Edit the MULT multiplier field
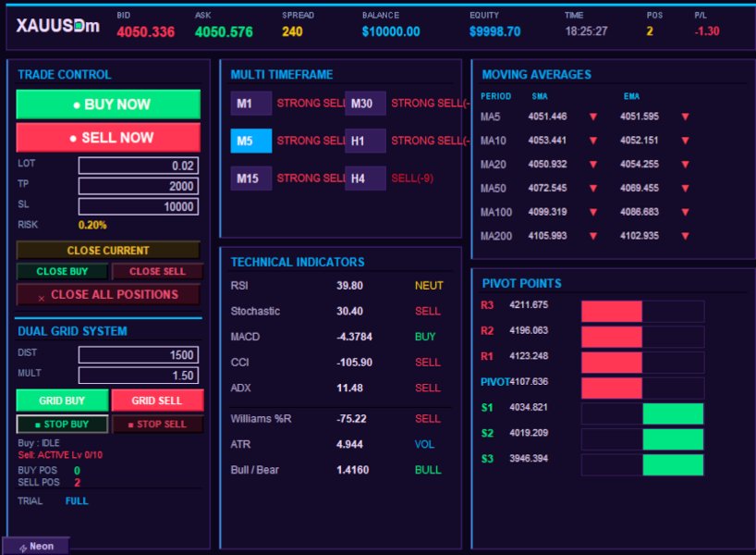 tap(139, 375)
